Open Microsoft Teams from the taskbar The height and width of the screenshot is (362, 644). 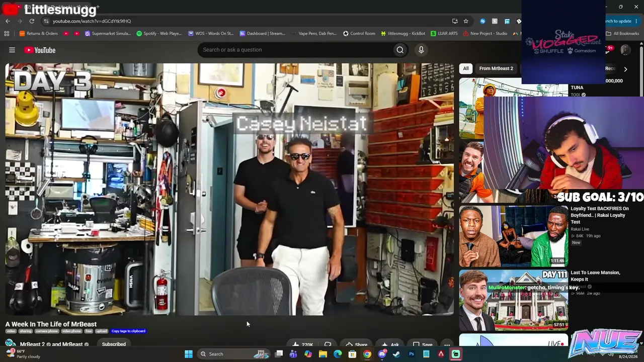[293, 354]
